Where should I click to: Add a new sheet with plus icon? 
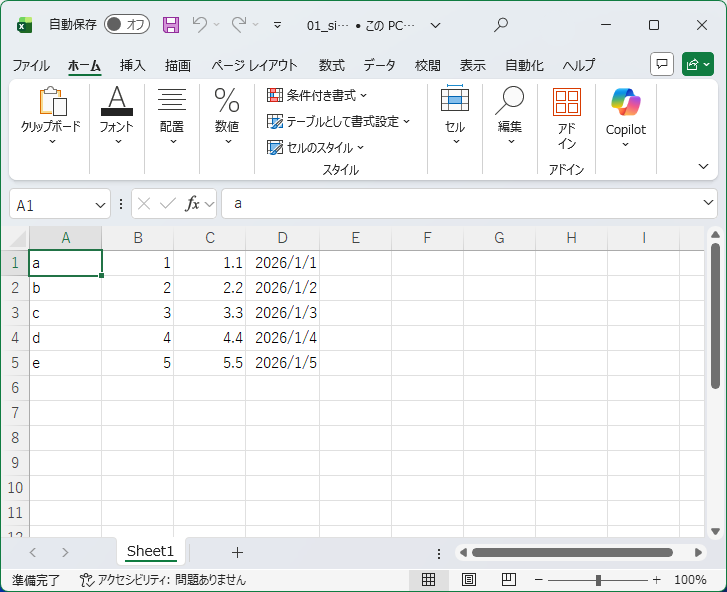coord(237,552)
